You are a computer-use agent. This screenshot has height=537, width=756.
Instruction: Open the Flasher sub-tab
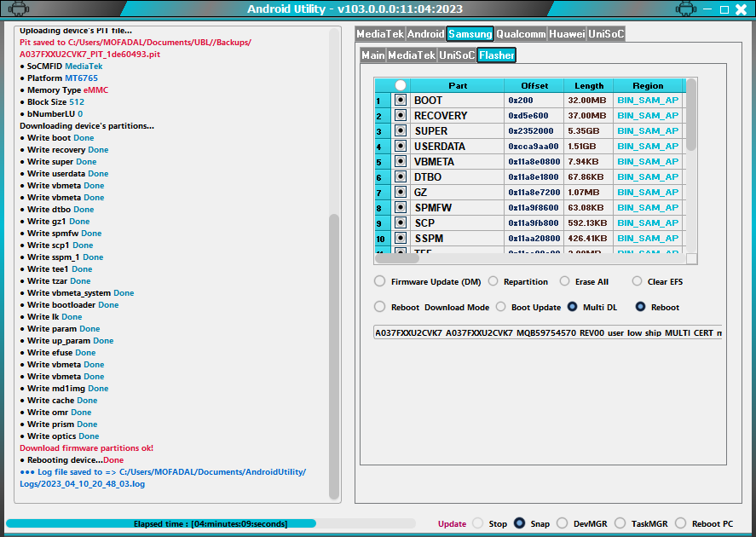point(497,55)
